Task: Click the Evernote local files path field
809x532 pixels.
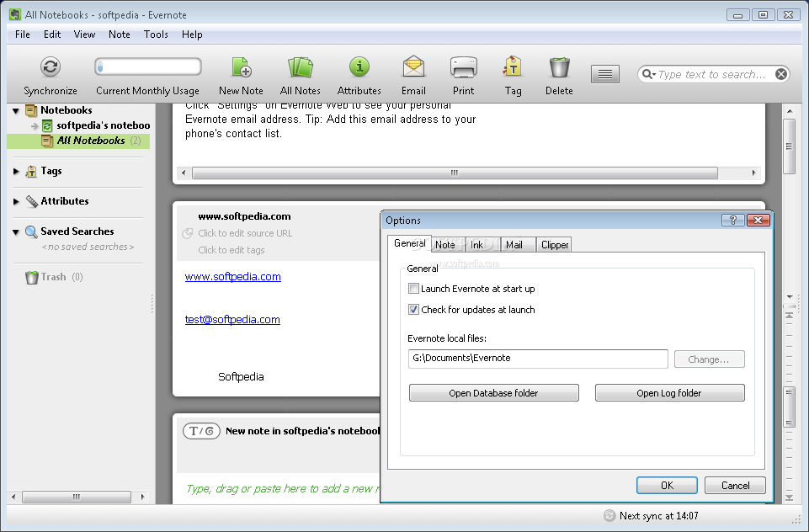Action: point(538,359)
